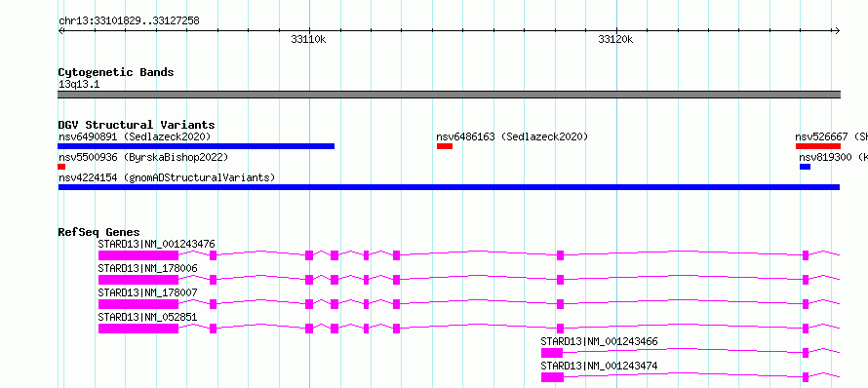Click the nsv6486163 (Sedlazeck2020) label
The image size is (868, 388).
click(x=512, y=136)
